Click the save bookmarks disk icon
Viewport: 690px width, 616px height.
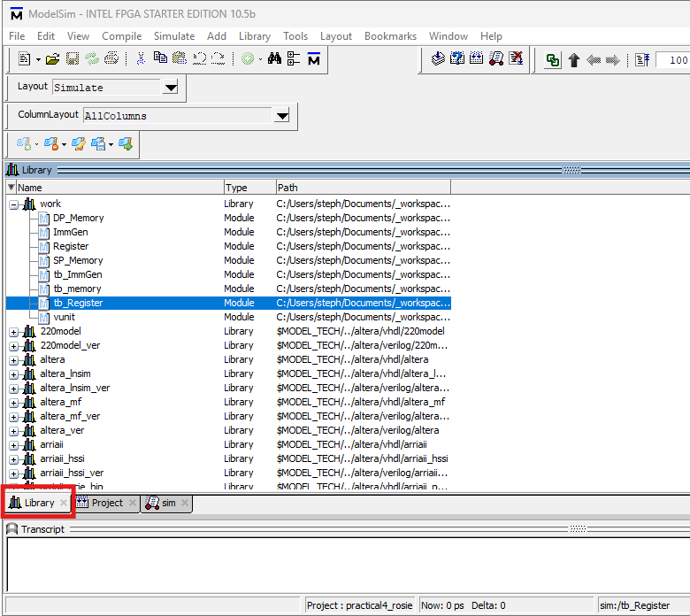tap(98, 143)
